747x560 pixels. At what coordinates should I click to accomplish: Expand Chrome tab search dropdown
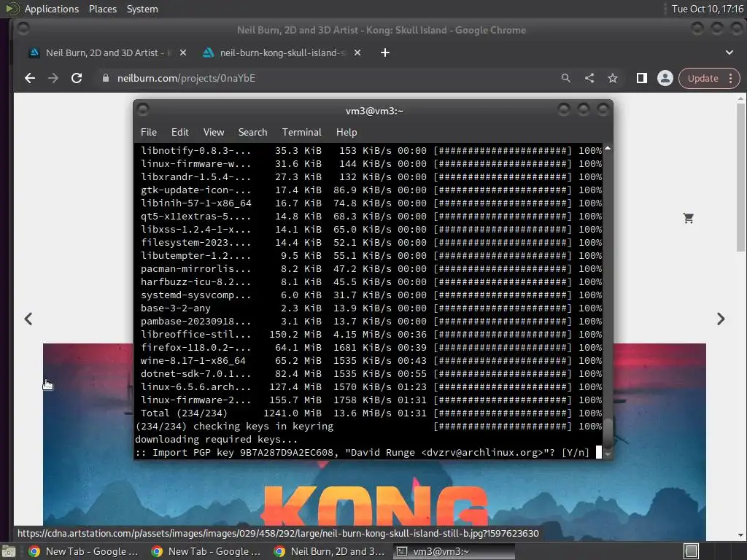729,52
